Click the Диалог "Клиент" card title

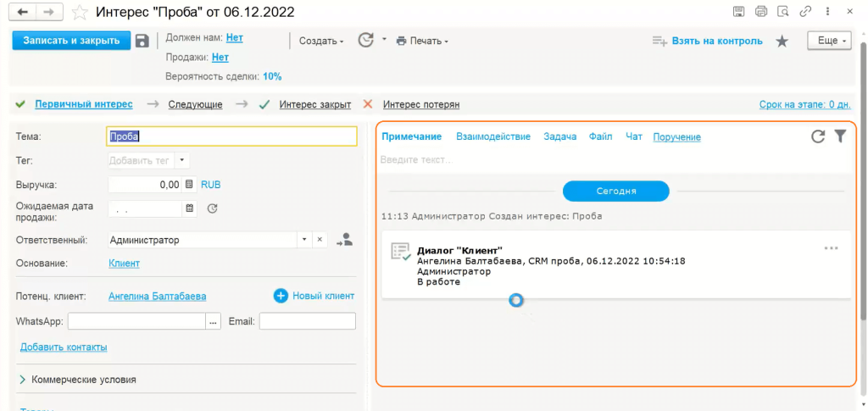(459, 251)
